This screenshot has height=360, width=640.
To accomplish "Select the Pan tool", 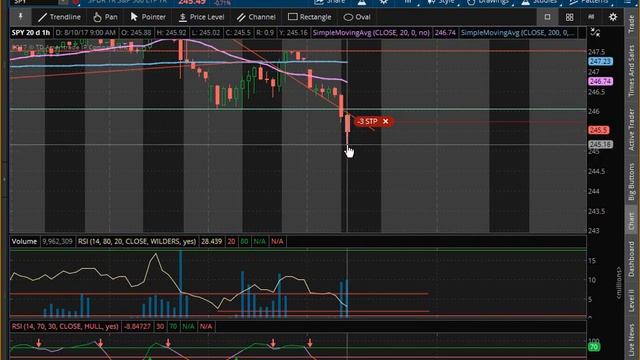I will tap(105, 17).
